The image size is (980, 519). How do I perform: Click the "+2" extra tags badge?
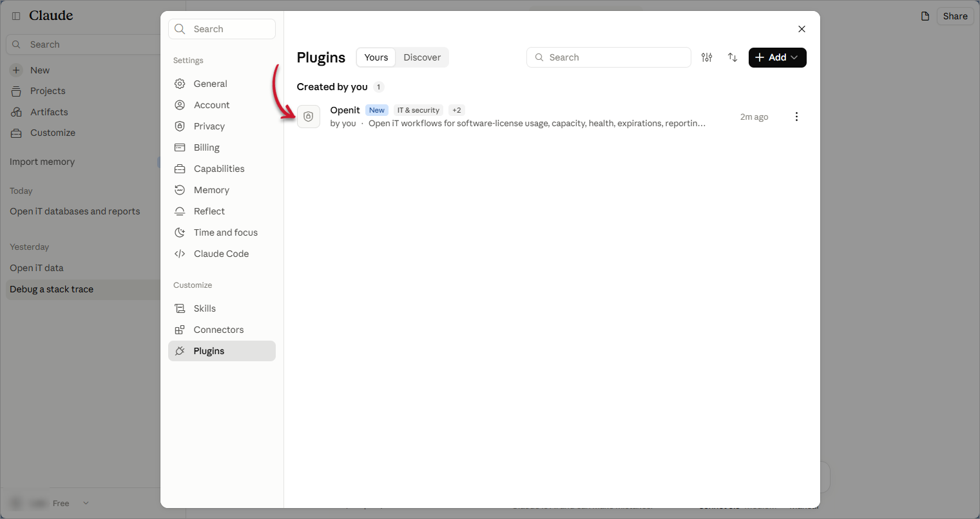point(457,110)
